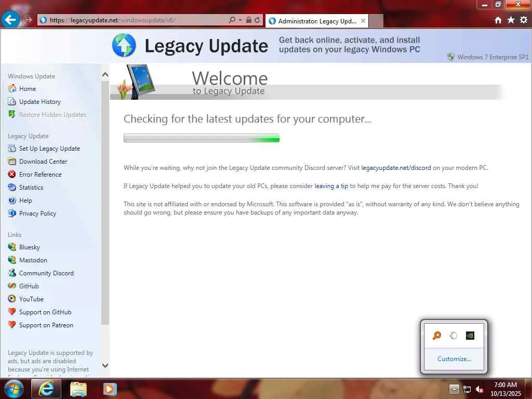
Task: Click the Internet Explorer taskbar icon
Action: (46, 389)
